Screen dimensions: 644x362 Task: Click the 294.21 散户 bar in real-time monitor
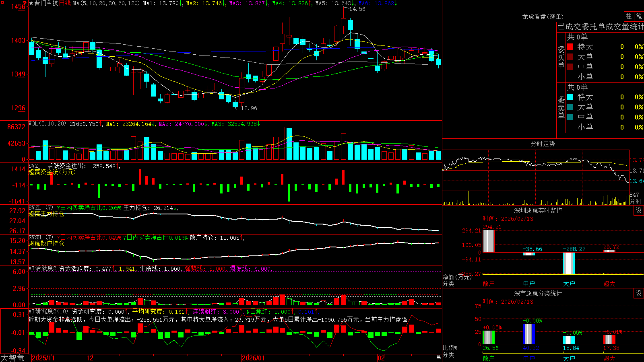click(489, 241)
